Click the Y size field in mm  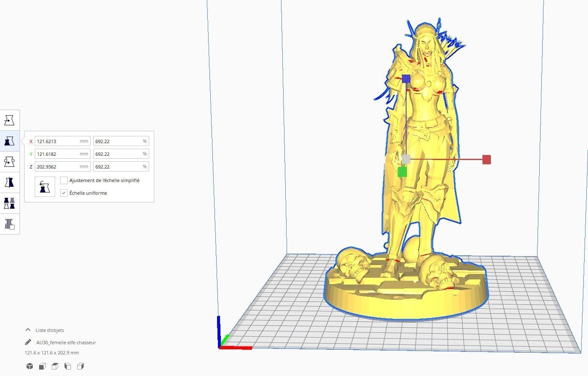pos(63,154)
